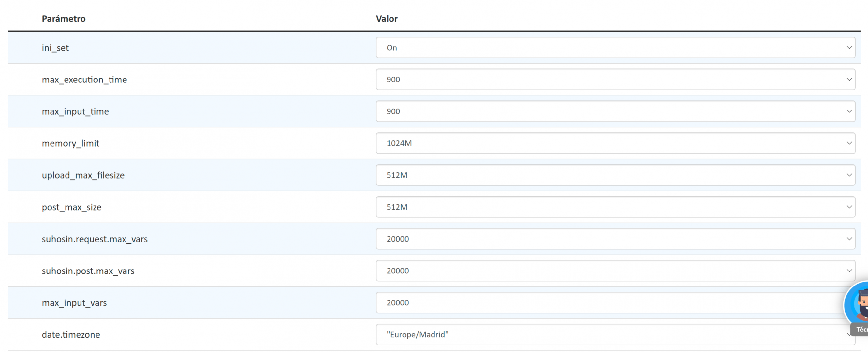The image size is (868, 352).
Task: Expand the post_max_size 512M dropdown
Action: (x=615, y=207)
